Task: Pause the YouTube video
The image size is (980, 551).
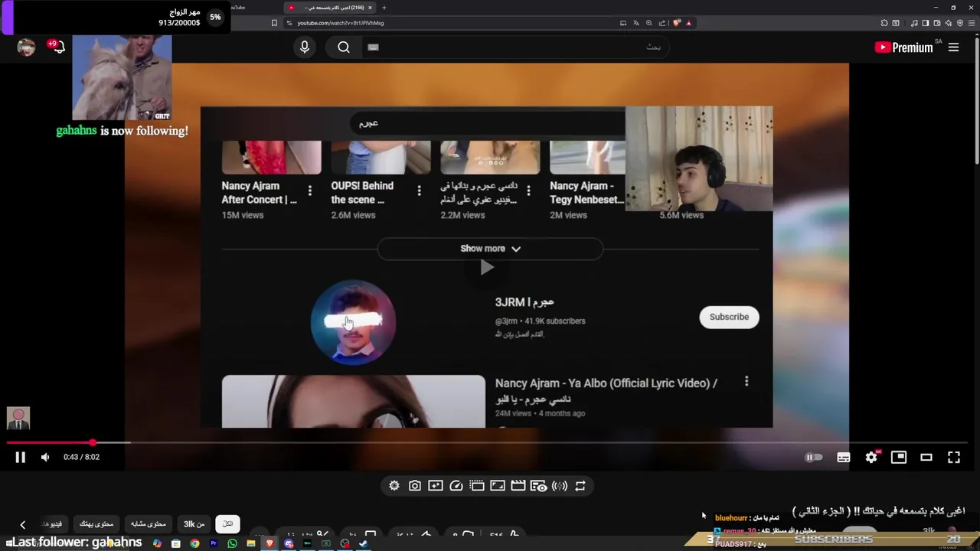Action: click(x=21, y=457)
